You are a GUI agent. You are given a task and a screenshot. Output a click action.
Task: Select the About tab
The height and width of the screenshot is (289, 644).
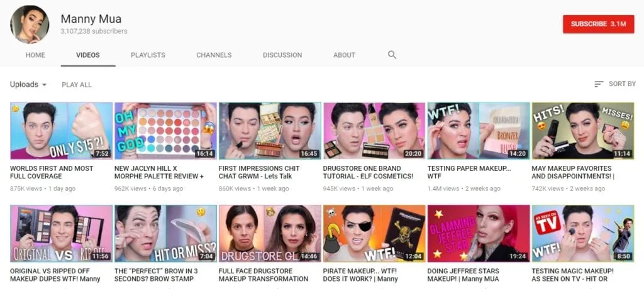344,55
